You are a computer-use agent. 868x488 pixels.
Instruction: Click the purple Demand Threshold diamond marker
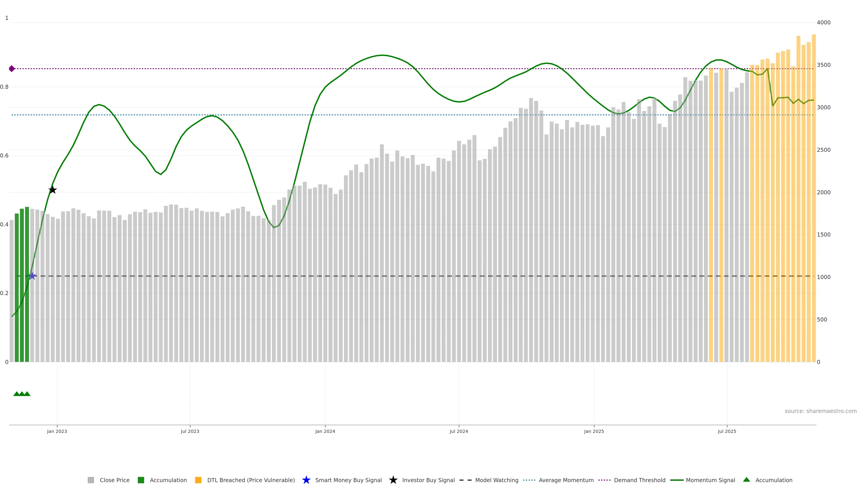coord(12,69)
